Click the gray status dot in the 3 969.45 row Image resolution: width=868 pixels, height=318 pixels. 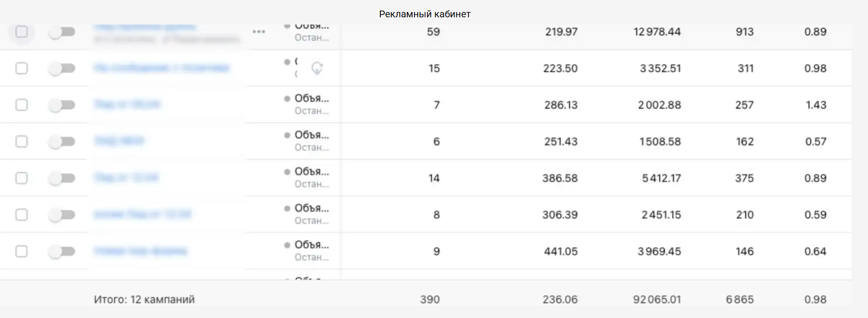click(x=287, y=245)
